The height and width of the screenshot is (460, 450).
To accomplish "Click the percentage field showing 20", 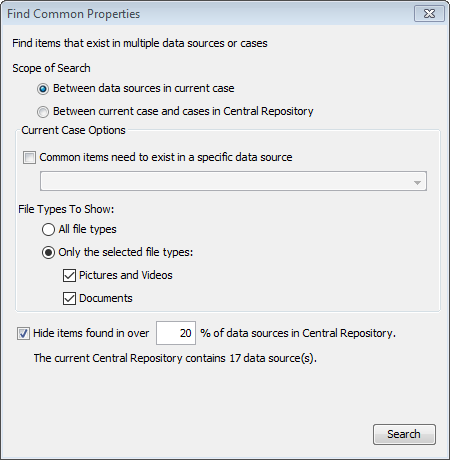I will pos(176,333).
